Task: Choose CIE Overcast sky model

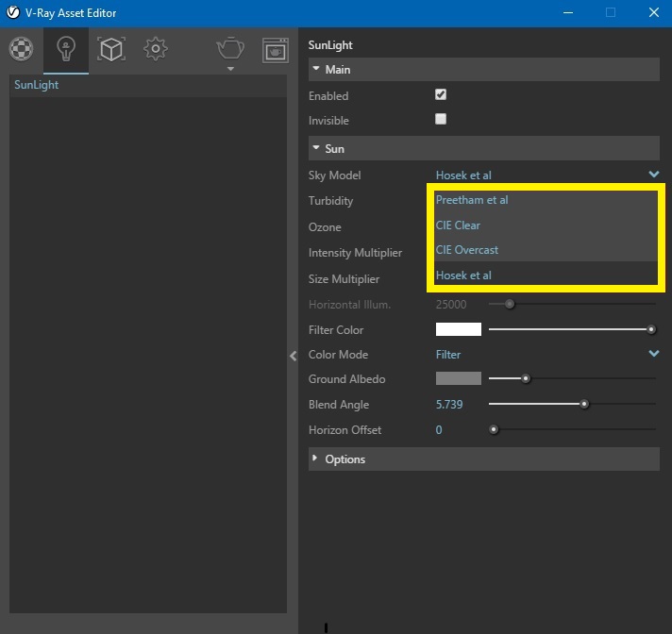Action: coord(546,250)
